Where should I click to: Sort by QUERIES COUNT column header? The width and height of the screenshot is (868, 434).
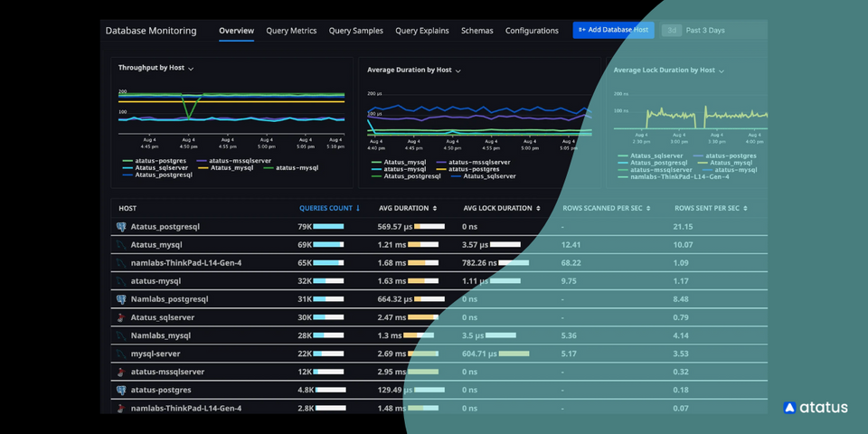325,208
